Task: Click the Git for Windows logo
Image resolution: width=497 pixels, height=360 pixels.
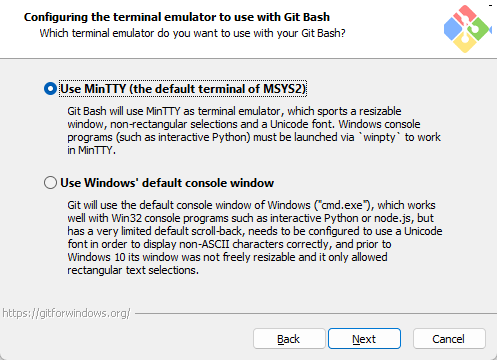Action: 467,29
